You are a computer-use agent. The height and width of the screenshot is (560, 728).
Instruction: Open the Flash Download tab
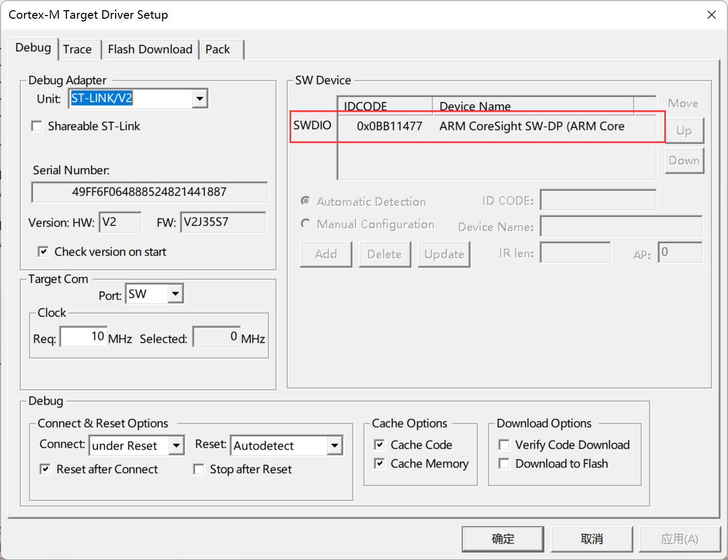pyautogui.click(x=150, y=49)
